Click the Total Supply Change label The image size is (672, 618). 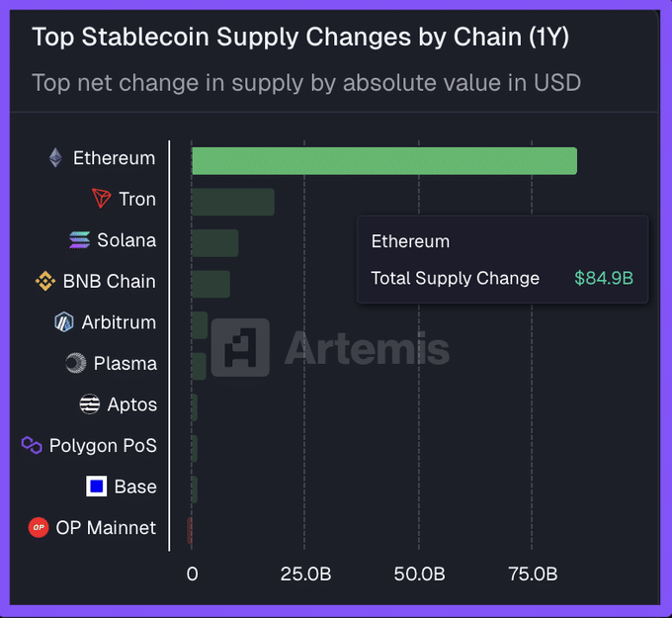pos(455,279)
